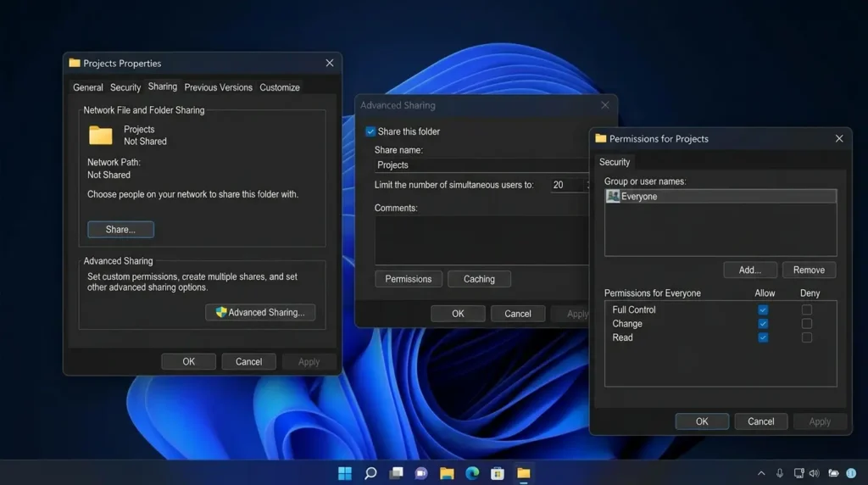Screen dimensions: 868x485
Task: Select Everyone in group list
Action: coord(721,196)
